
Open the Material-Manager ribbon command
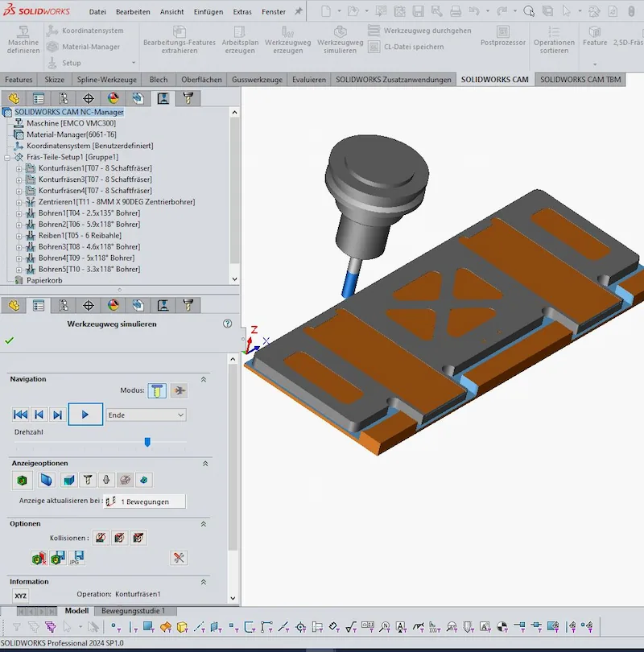coord(83,47)
